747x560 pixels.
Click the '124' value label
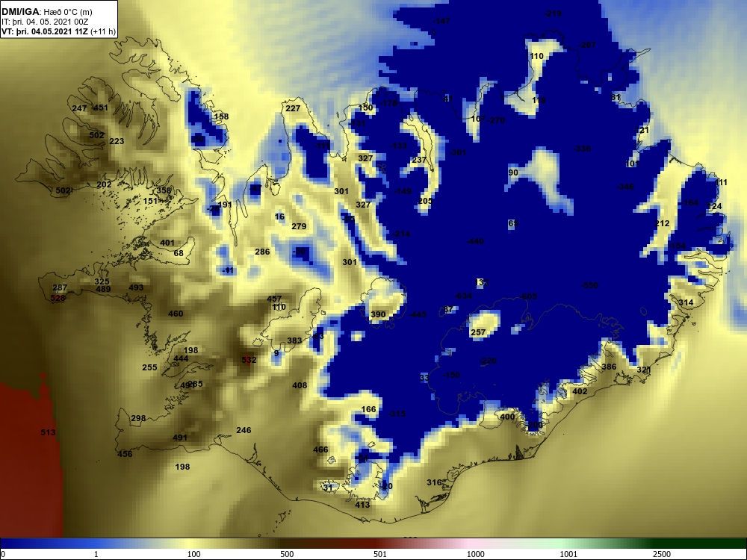[x=715, y=206]
